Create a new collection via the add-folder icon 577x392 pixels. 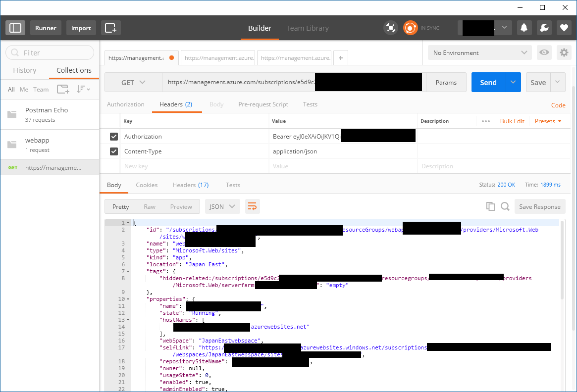click(63, 89)
